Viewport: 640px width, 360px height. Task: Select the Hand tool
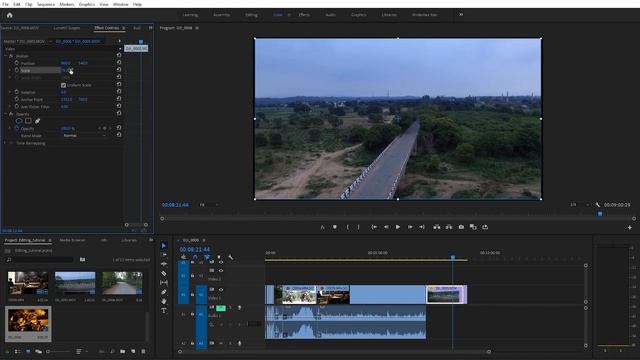tap(164, 301)
